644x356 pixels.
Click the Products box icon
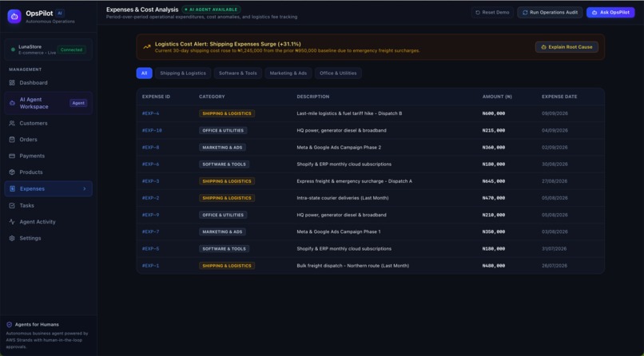12,172
